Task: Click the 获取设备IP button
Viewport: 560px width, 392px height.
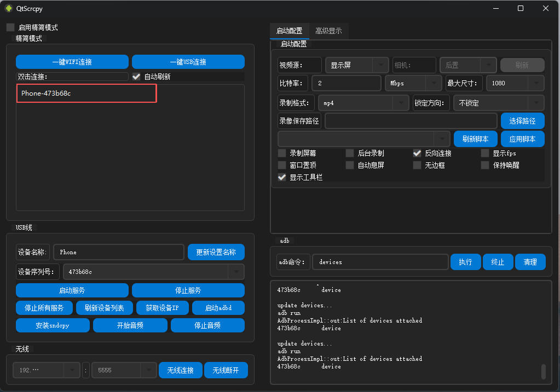Action: tap(163, 308)
